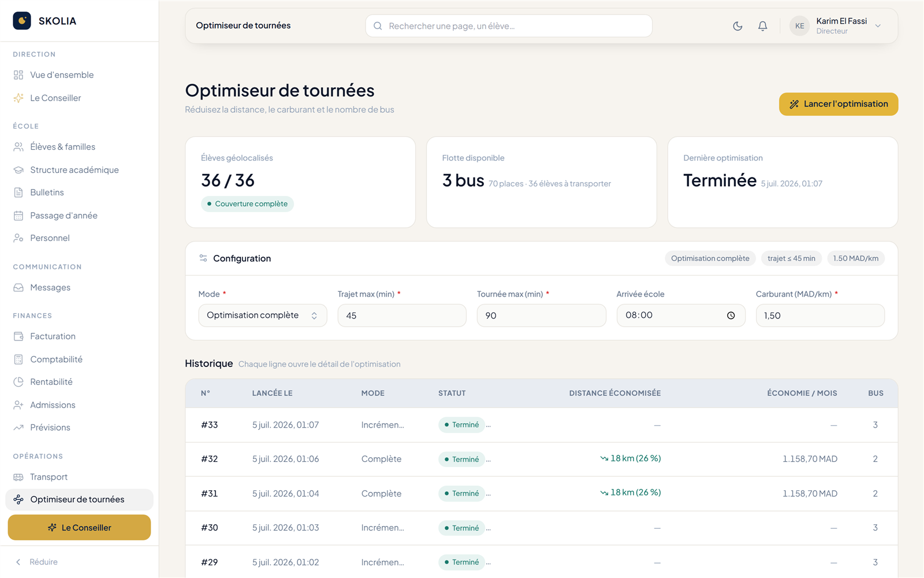The image size is (924, 578).
Task: Set the Arrivée école time field
Action: pos(681,316)
